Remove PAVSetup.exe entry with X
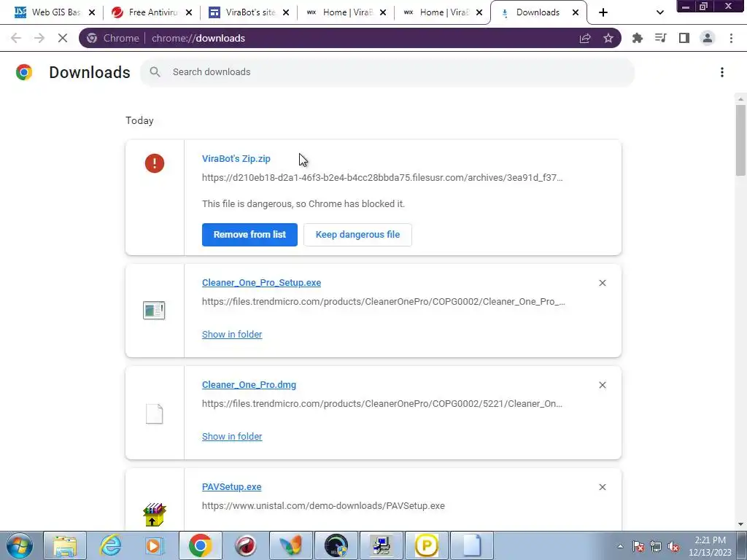Viewport: 747px width, 560px height. pos(602,486)
